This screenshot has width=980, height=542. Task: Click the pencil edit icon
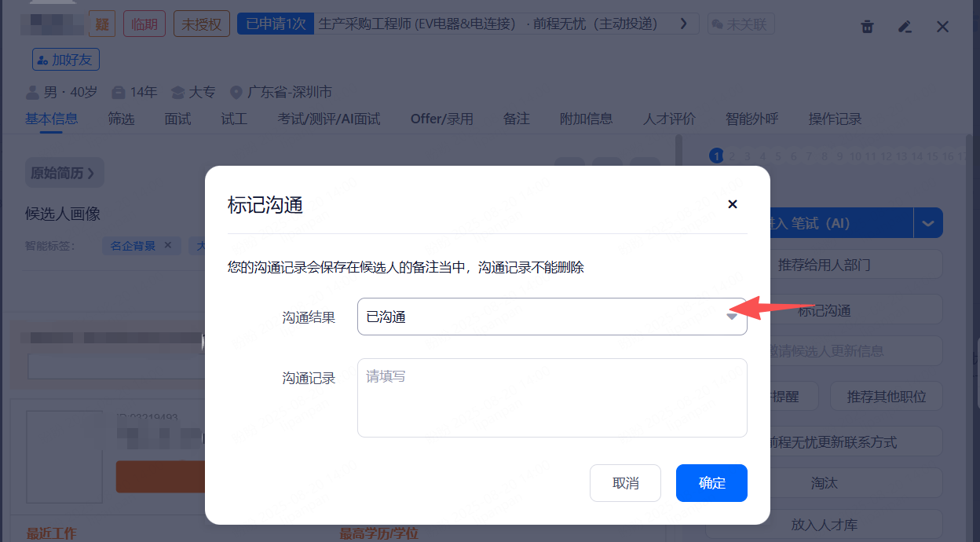pos(905,27)
